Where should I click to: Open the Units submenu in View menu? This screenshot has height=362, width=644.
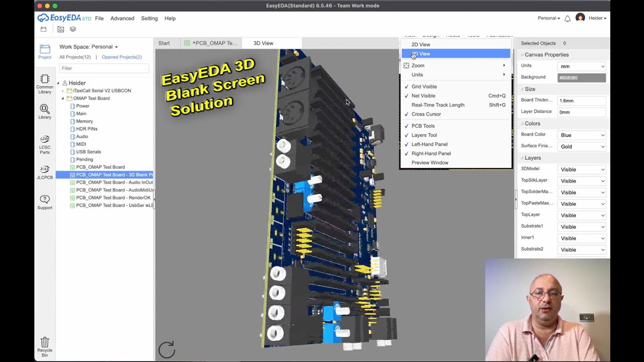tap(456, 75)
